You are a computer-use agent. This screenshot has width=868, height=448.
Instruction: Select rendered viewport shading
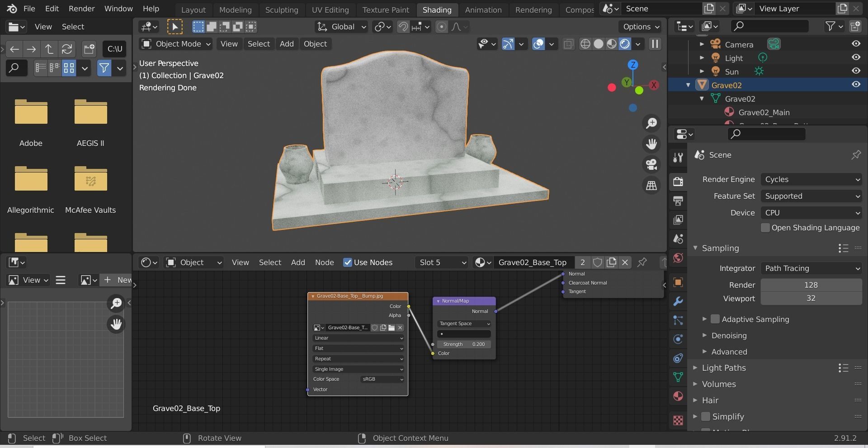624,44
